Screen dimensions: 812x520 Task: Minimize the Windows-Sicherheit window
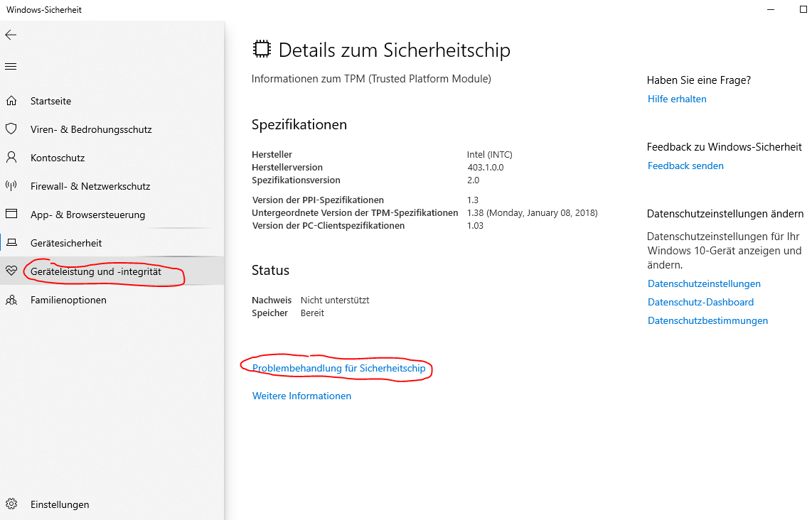771,9
